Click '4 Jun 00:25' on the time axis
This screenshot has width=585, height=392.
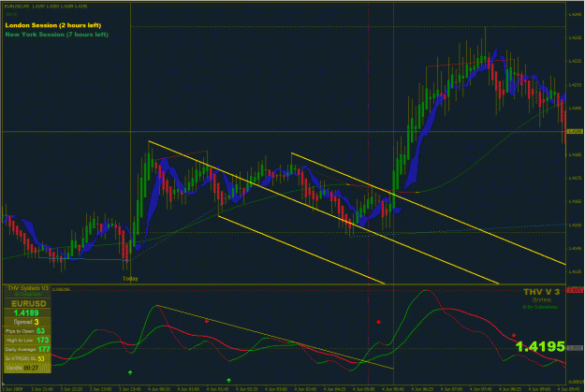point(159,389)
